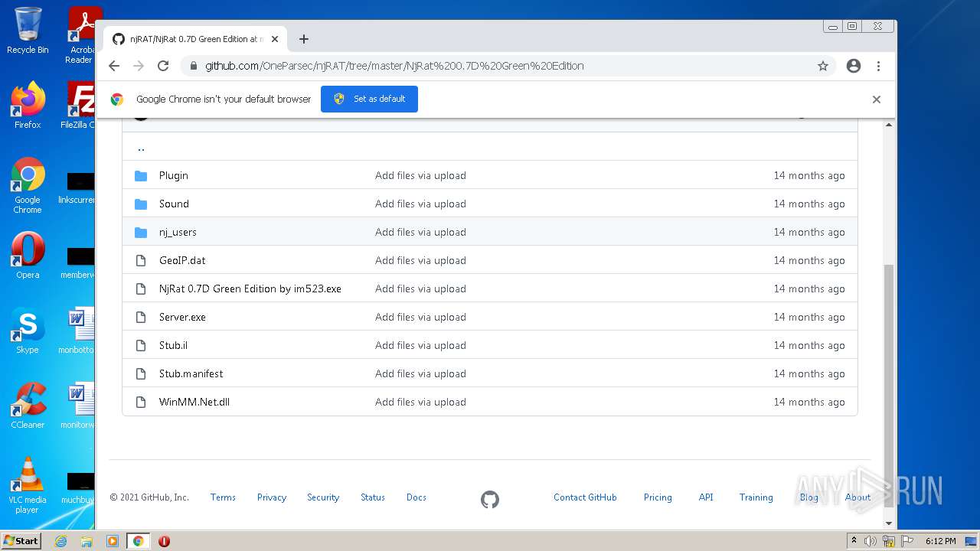Open Sound folder link
Viewport: 980px width, 551px height.
[174, 204]
